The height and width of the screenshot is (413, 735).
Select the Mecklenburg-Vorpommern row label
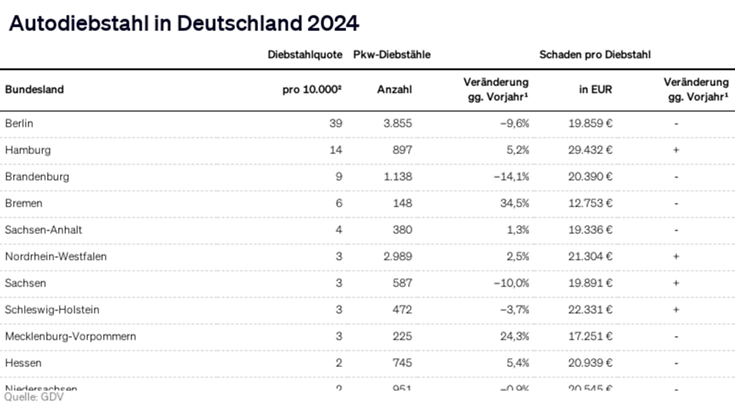click(x=70, y=336)
